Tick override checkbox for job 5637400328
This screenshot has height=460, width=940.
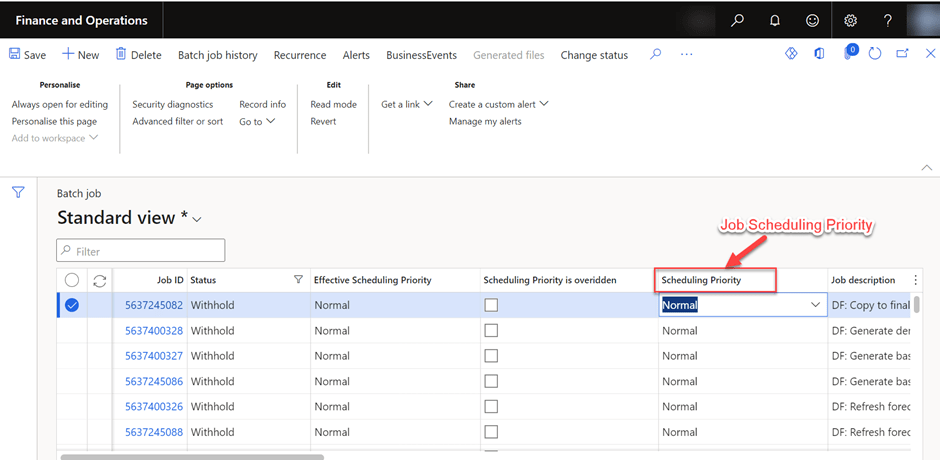(491, 330)
